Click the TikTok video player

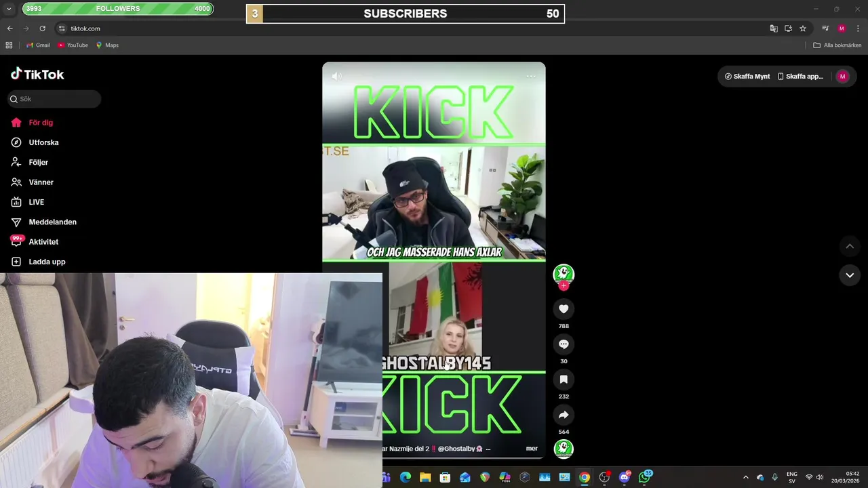point(434,260)
